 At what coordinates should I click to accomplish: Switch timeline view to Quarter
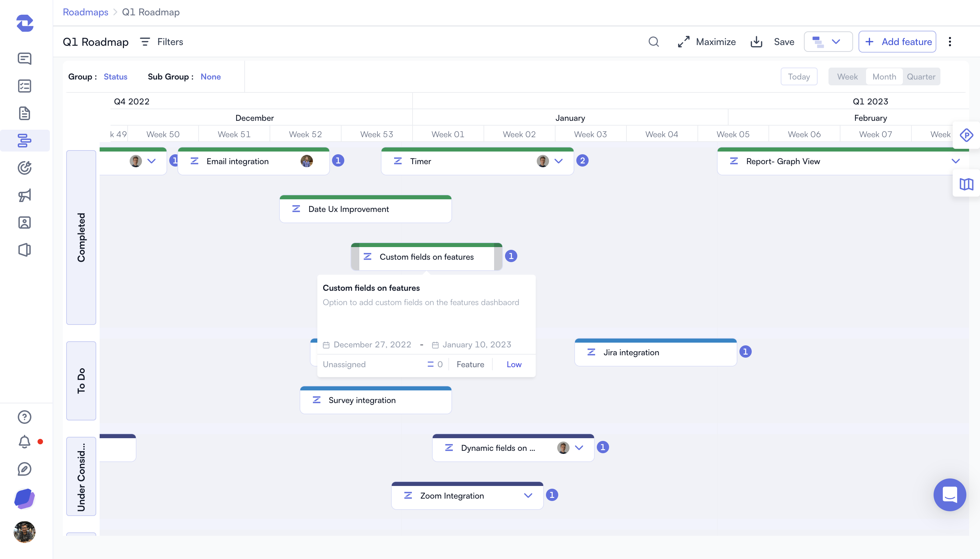(921, 76)
